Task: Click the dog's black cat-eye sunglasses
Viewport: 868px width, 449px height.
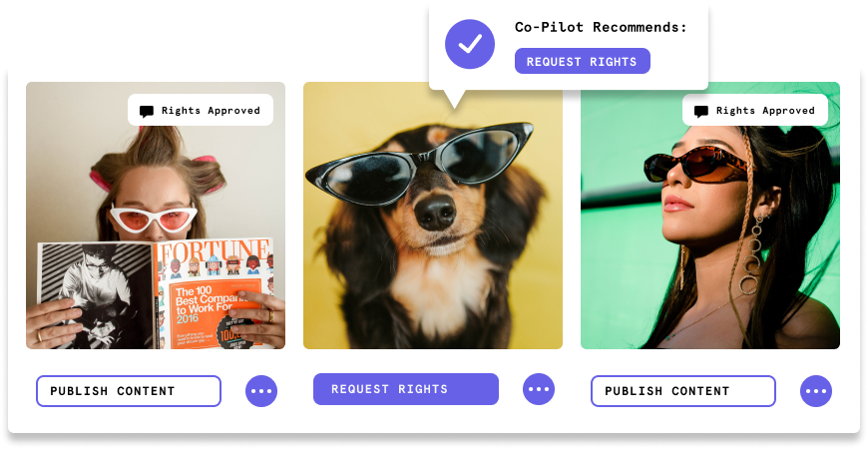Action: [420, 164]
